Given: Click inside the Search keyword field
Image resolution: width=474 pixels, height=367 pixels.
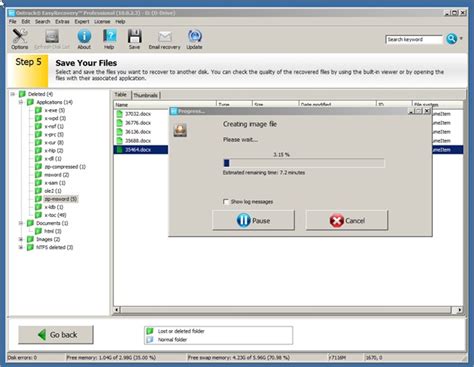Looking at the screenshot, I should point(414,39).
